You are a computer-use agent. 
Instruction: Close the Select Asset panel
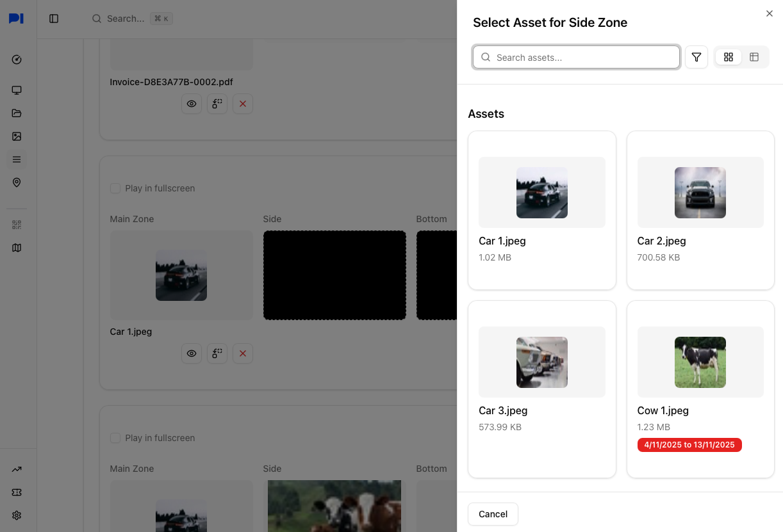point(770,13)
